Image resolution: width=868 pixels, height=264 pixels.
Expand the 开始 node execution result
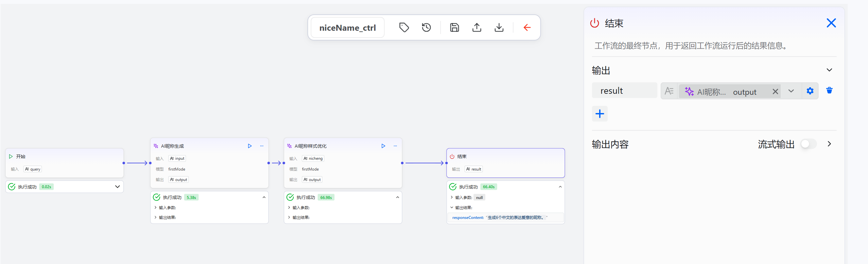[117, 187]
